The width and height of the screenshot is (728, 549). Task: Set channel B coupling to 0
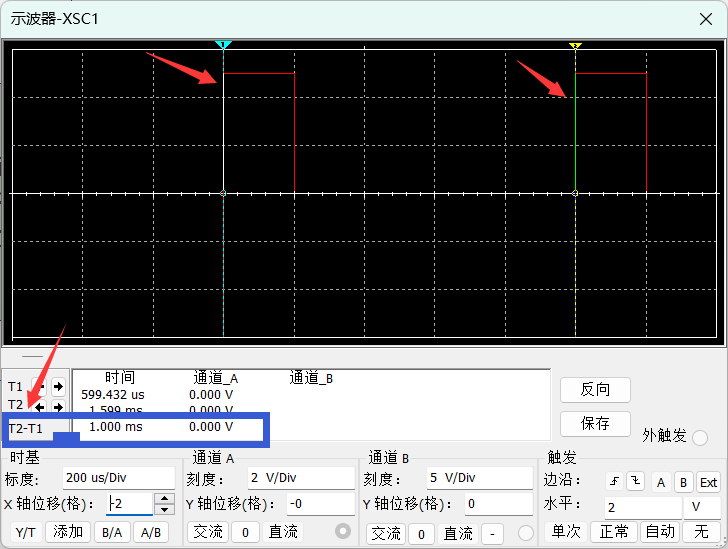click(421, 534)
